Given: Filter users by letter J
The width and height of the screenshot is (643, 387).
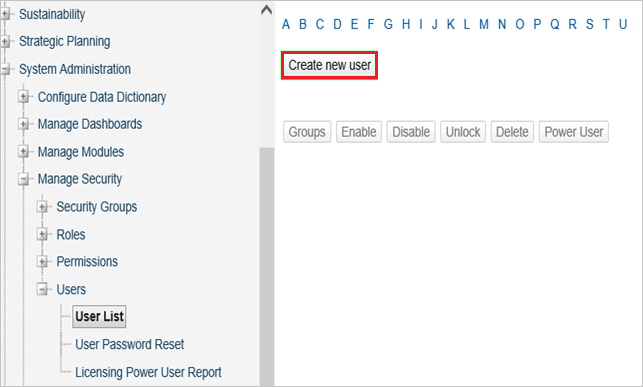Looking at the screenshot, I should [435, 25].
